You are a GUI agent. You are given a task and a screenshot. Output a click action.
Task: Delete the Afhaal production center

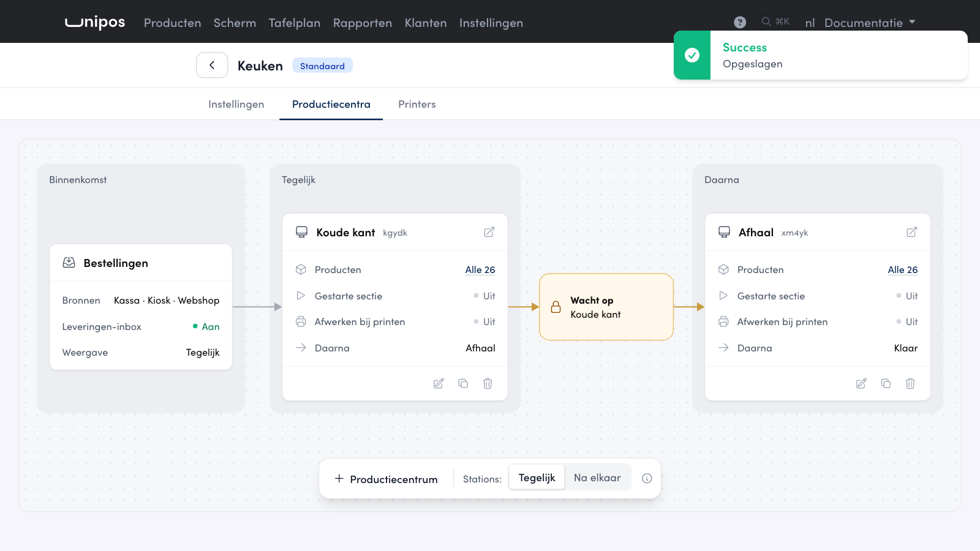coord(910,383)
